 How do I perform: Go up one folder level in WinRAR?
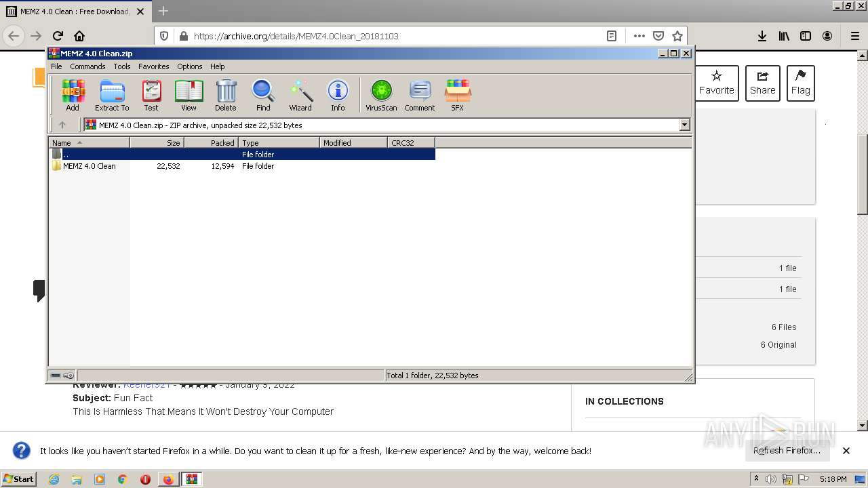[x=62, y=125]
